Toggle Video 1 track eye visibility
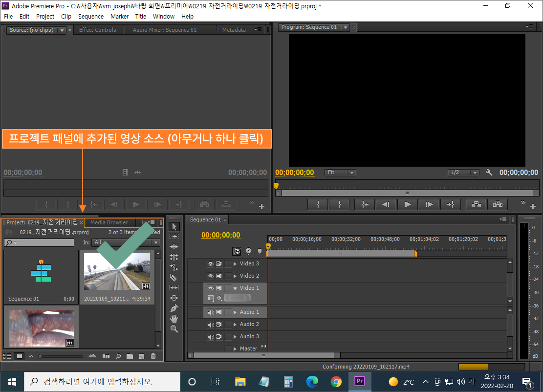The image size is (543, 392). click(x=211, y=288)
